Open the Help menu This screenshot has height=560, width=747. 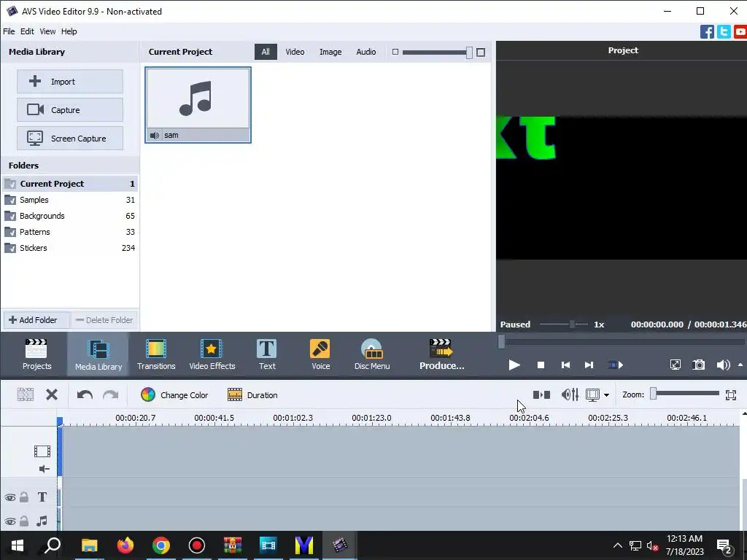[69, 31]
